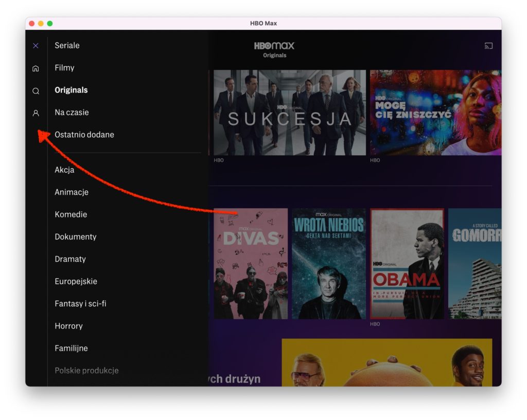Click the macOS yellow minimize button
The height and width of the screenshot is (420, 527).
coord(41,23)
